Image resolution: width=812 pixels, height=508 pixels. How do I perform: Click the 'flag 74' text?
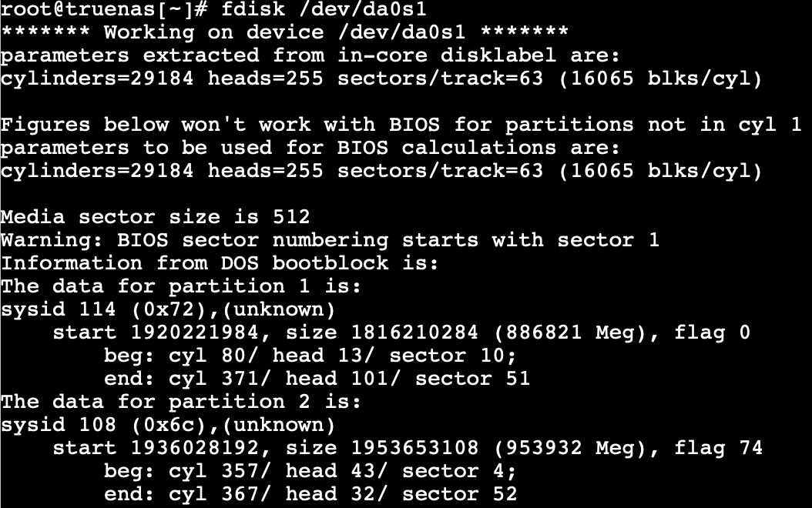coord(718,447)
